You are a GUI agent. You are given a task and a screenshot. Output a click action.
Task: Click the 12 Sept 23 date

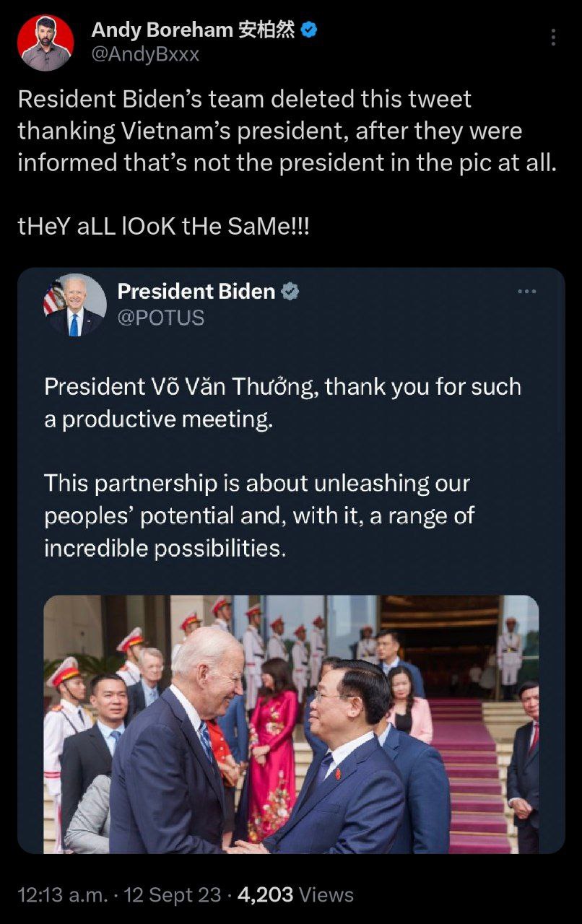[x=173, y=895]
